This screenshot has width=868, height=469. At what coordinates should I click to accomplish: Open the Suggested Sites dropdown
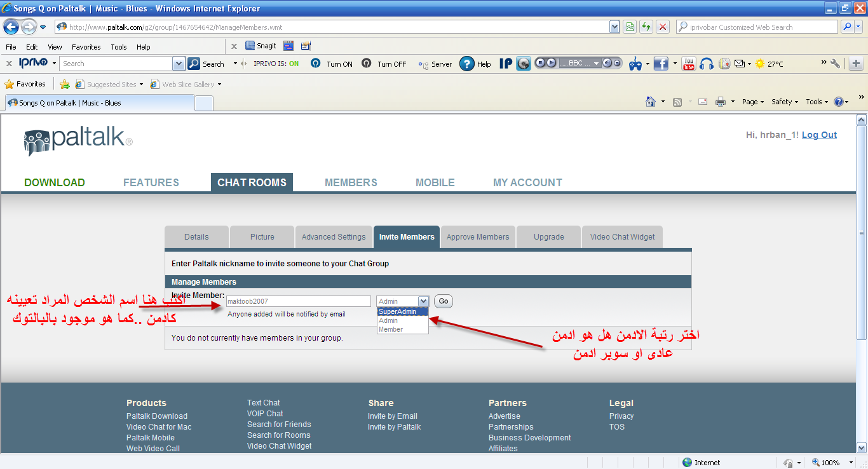(x=141, y=84)
